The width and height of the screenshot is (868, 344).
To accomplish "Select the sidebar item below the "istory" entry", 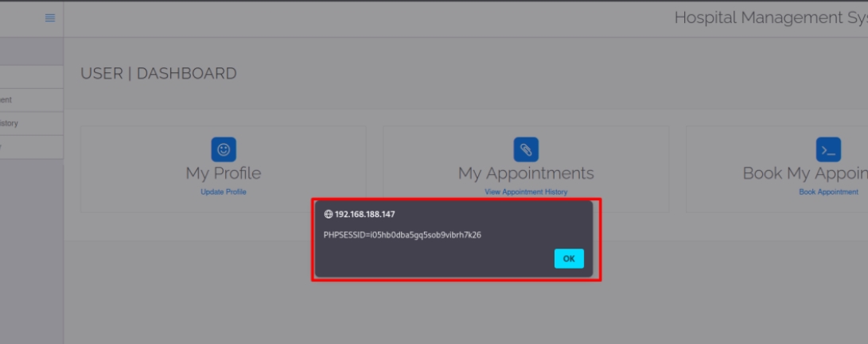I will [32, 147].
